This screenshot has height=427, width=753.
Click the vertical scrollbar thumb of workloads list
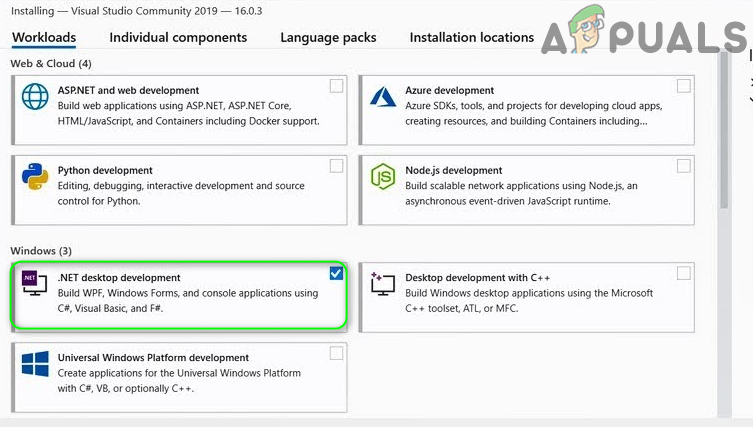[x=724, y=130]
